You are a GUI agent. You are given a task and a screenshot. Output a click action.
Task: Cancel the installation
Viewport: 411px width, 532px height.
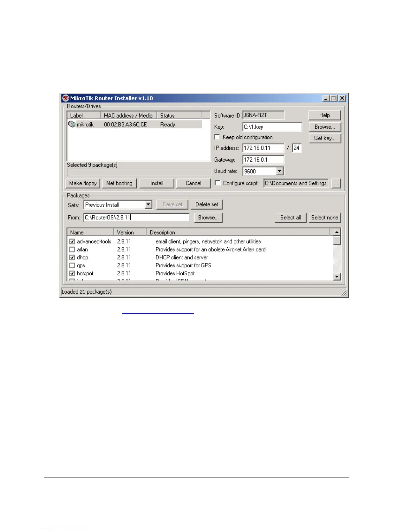pyautogui.click(x=193, y=183)
